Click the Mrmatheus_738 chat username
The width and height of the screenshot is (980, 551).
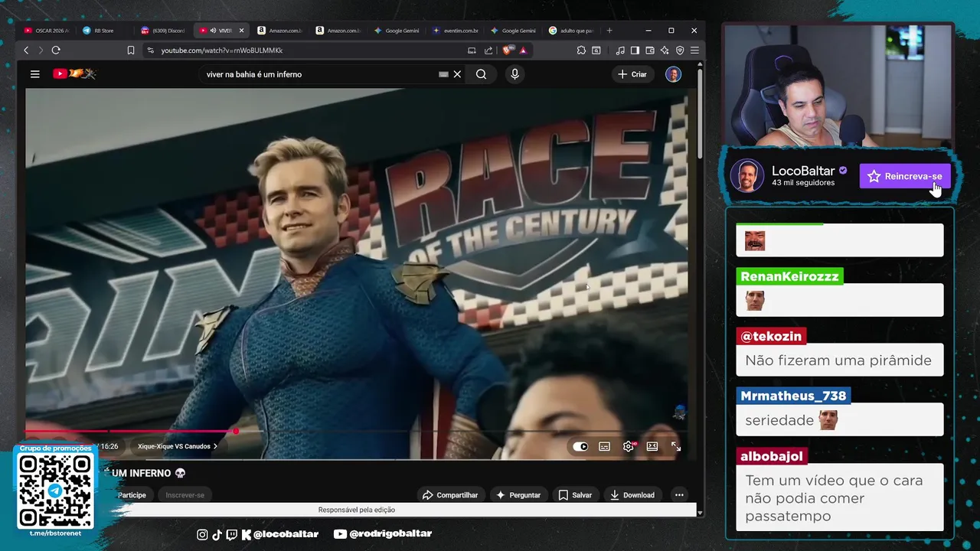coord(793,396)
